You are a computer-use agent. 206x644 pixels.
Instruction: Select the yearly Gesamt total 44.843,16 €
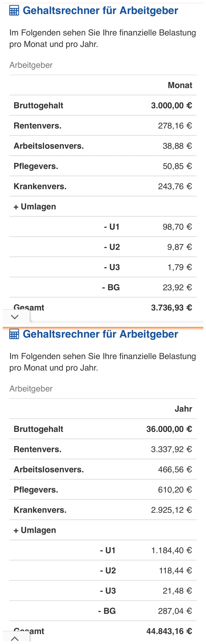click(169, 631)
